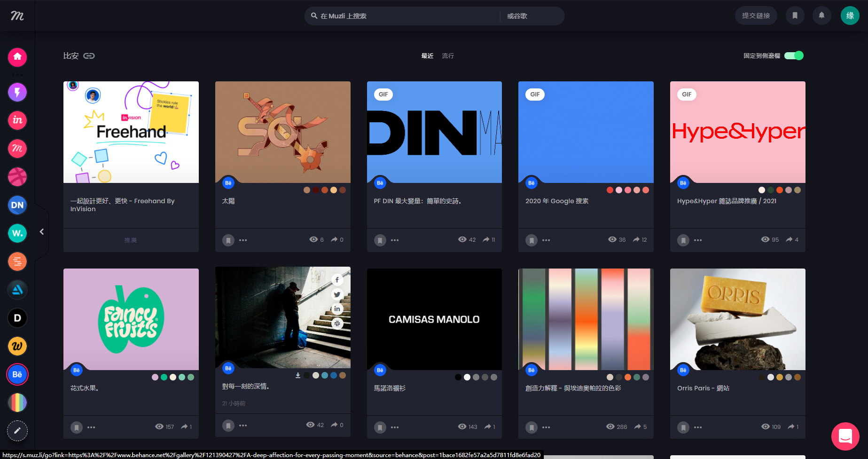Bookmark the '2020 年 Google 搜索' card
Image resolution: width=868 pixels, height=459 pixels.
532,240
